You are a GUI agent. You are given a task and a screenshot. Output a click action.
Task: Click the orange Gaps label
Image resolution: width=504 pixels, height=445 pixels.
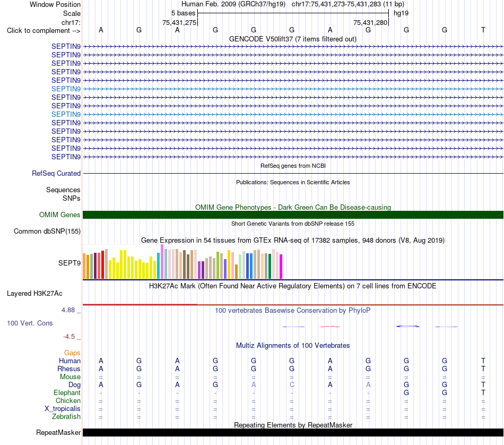coord(72,353)
